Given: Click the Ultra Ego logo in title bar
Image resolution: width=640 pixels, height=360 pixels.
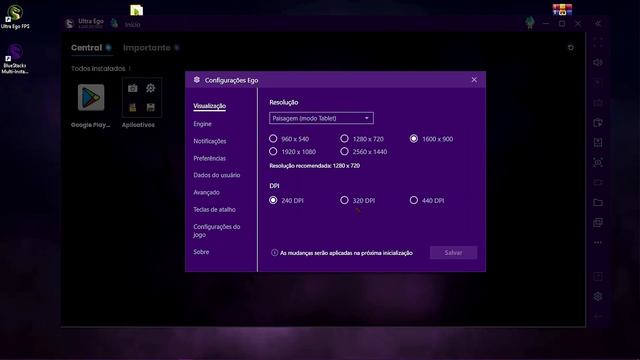Looking at the screenshot, I should 69,24.
